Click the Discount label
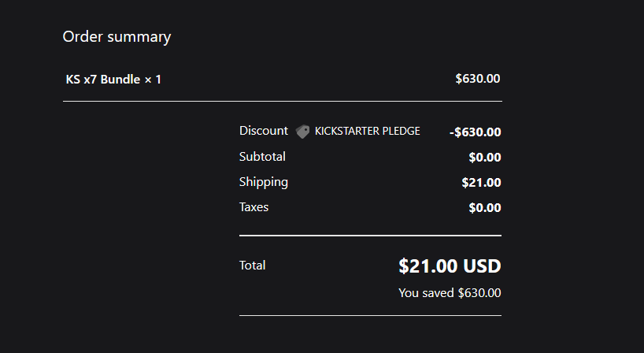 tap(264, 131)
